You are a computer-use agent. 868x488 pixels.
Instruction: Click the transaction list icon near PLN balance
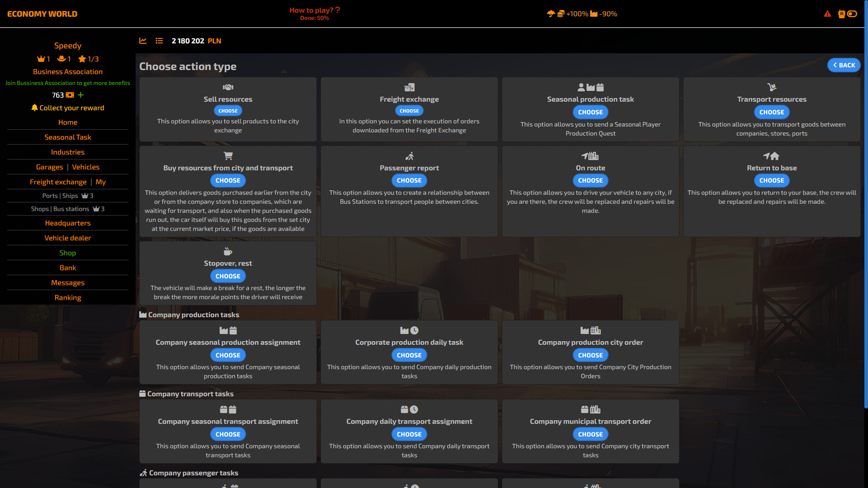pyautogui.click(x=159, y=41)
